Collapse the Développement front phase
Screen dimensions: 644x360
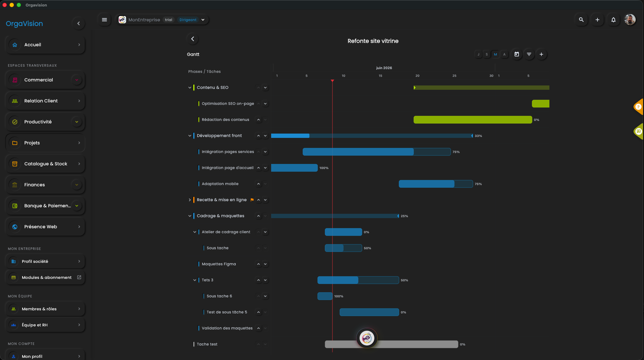pyautogui.click(x=190, y=136)
